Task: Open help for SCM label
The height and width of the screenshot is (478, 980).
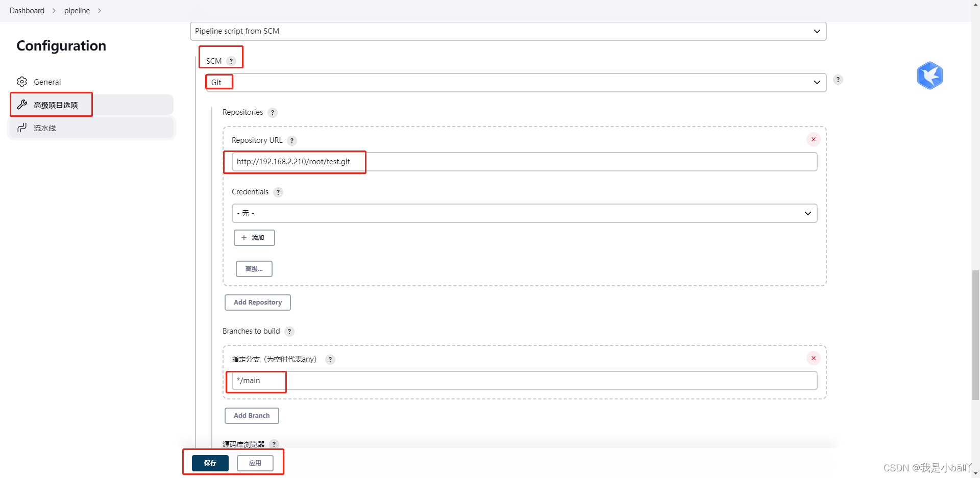Action: (x=231, y=61)
